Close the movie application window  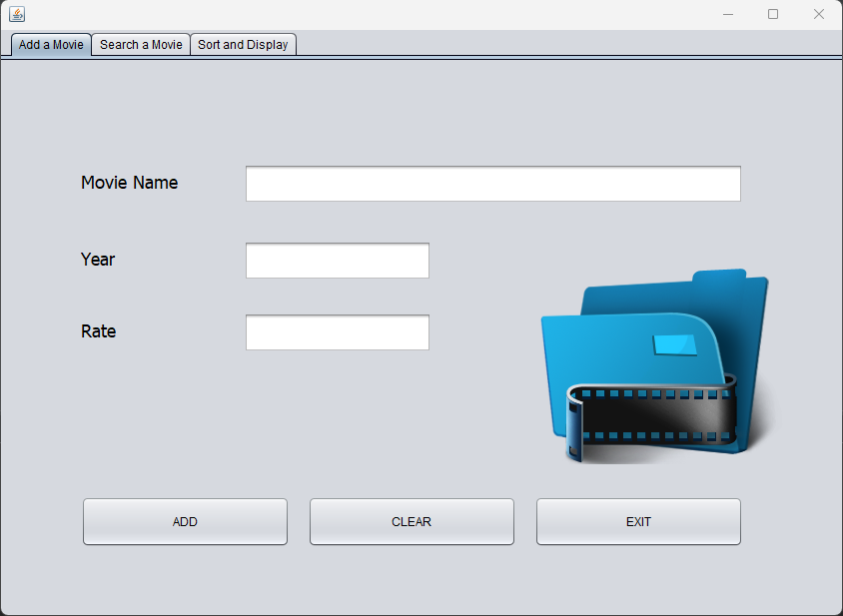click(818, 15)
